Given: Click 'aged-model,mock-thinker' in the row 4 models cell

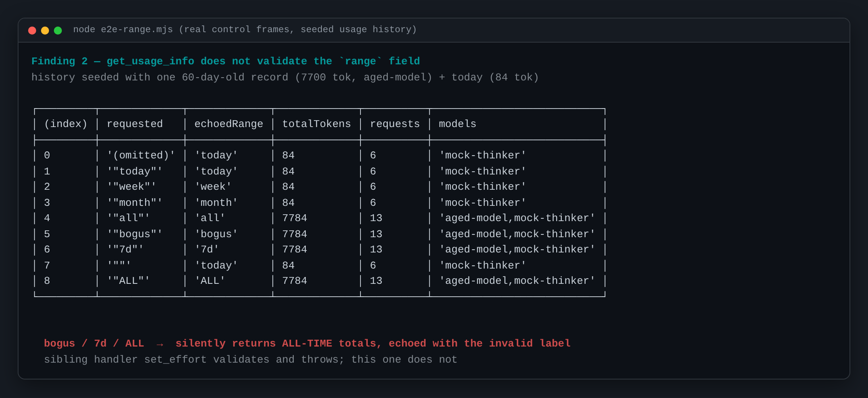Looking at the screenshot, I should coord(517,218).
